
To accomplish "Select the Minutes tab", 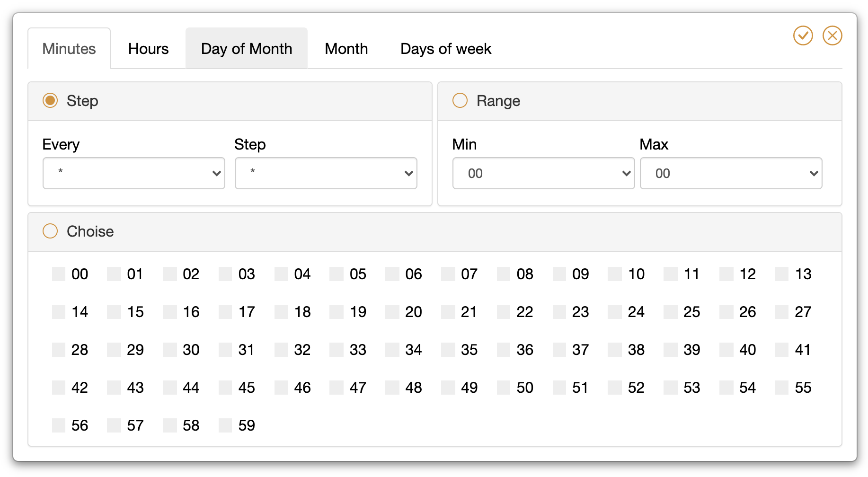I will pos(69,49).
